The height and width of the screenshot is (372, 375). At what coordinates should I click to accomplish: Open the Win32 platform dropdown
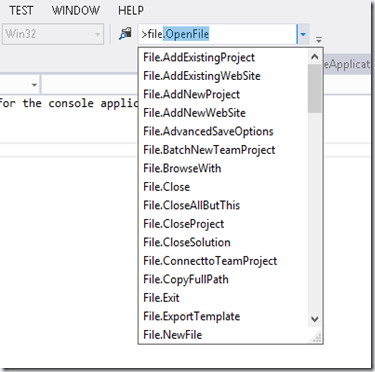point(53,34)
